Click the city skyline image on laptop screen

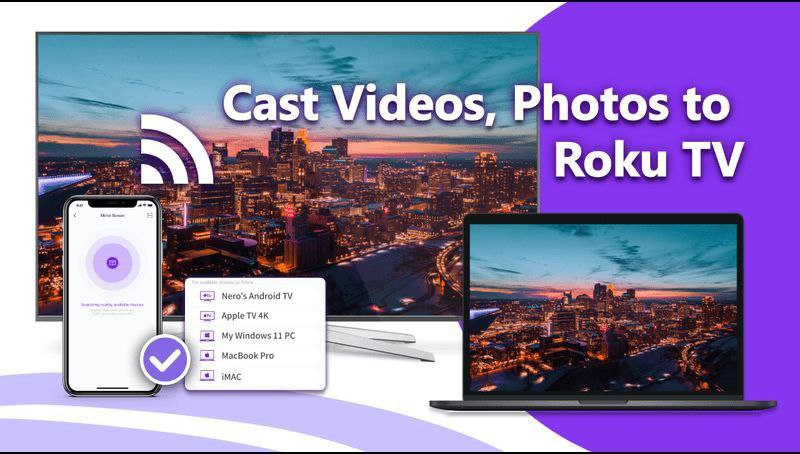tap(603, 308)
